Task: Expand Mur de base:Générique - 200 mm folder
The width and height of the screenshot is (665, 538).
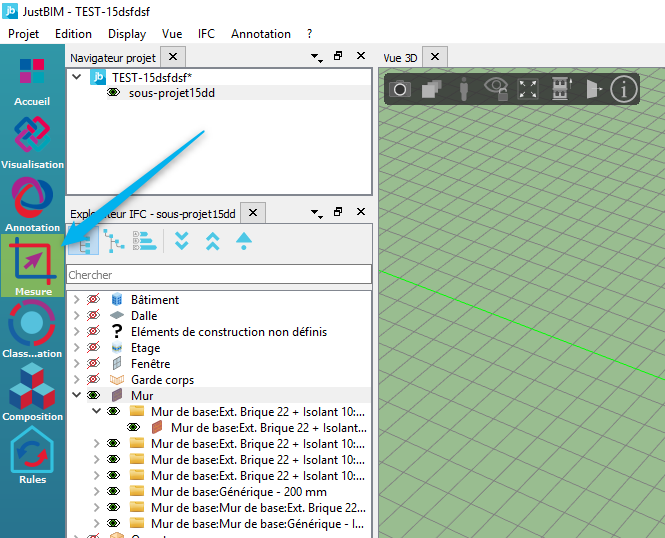Action: point(97,491)
